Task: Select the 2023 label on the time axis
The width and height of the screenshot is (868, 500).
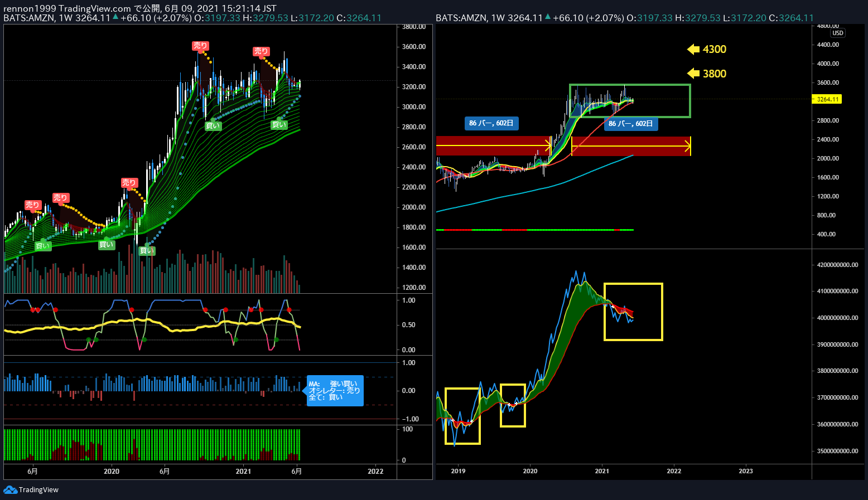Action: pyautogui.click(x=746, y=471)
